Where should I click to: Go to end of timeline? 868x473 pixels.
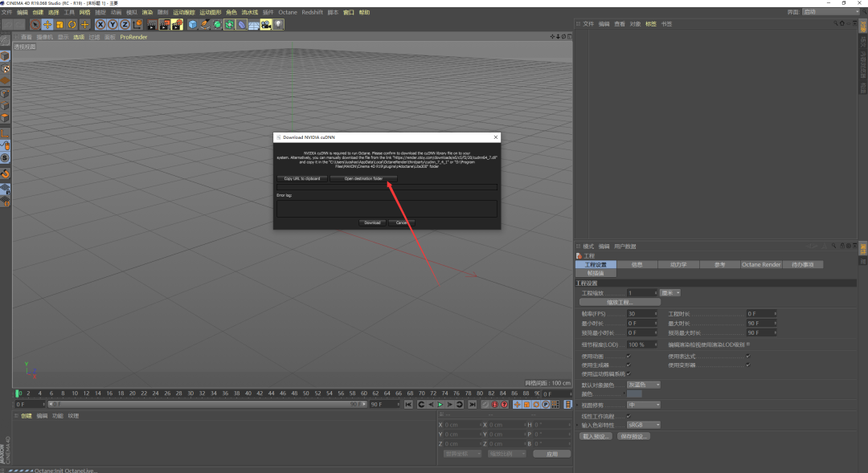pos(473,405)
